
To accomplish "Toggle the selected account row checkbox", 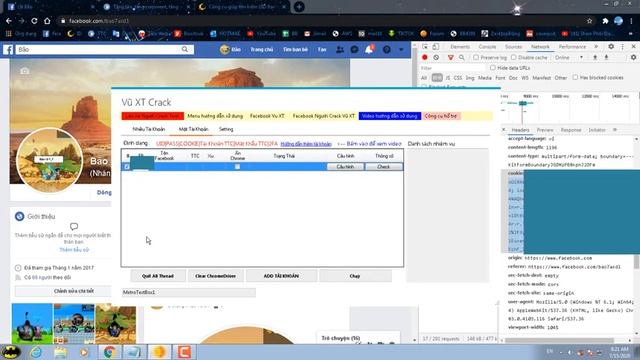I will pos(127,167).
